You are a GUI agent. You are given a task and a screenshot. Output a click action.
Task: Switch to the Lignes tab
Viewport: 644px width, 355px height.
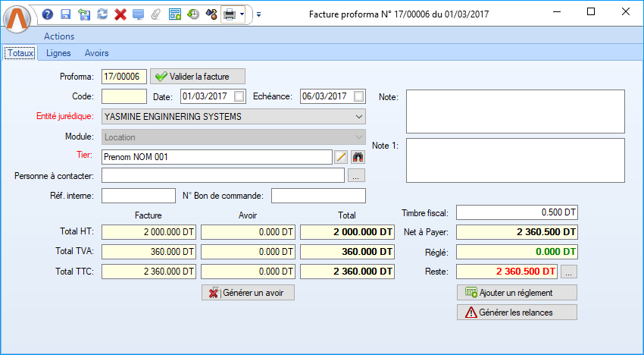click(58, 53)
